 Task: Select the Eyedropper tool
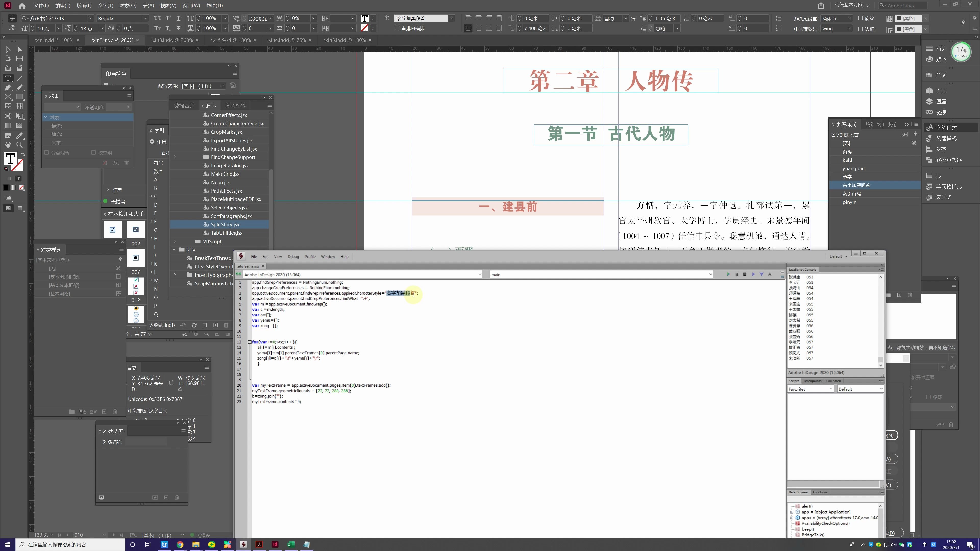[x=20, y=135]
